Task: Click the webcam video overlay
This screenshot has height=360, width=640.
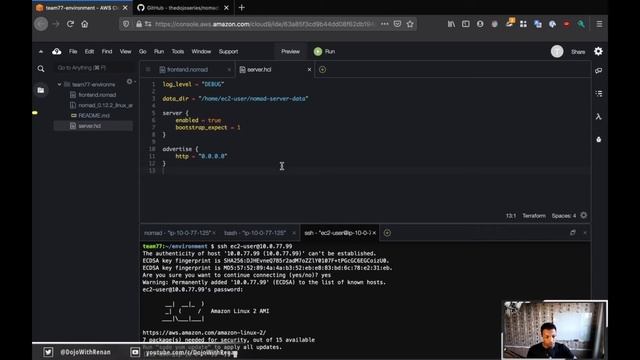Action: point(554,330)
